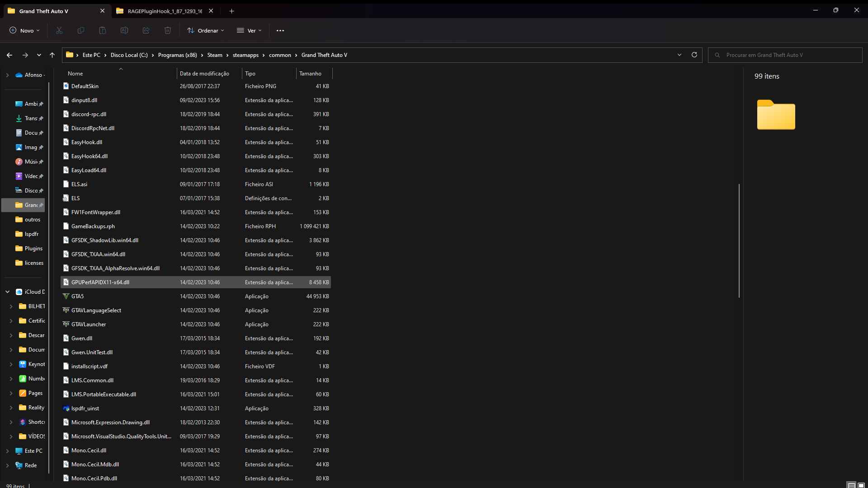
Task: Open the Novo dropdown menu
Action: 25,30
